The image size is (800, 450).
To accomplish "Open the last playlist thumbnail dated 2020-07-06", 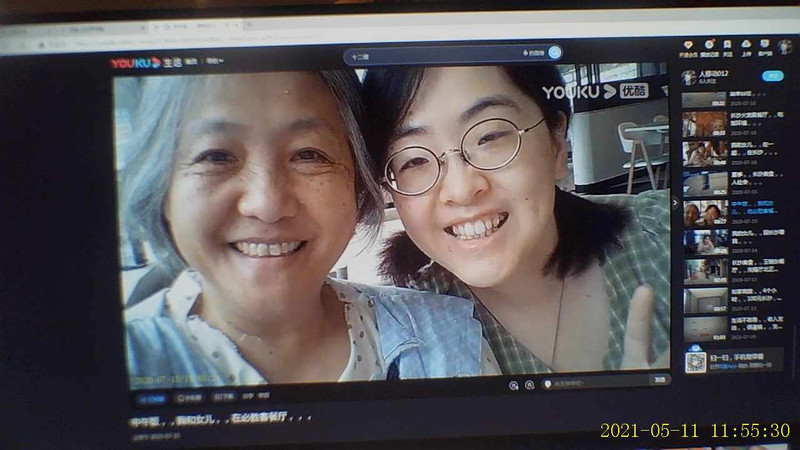I will [706, 329].
